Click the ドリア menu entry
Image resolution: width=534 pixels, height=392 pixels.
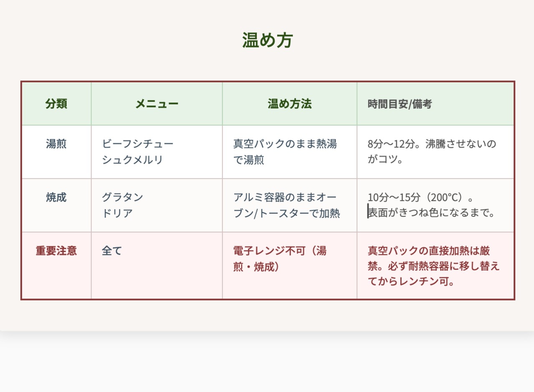pos(117,213)
